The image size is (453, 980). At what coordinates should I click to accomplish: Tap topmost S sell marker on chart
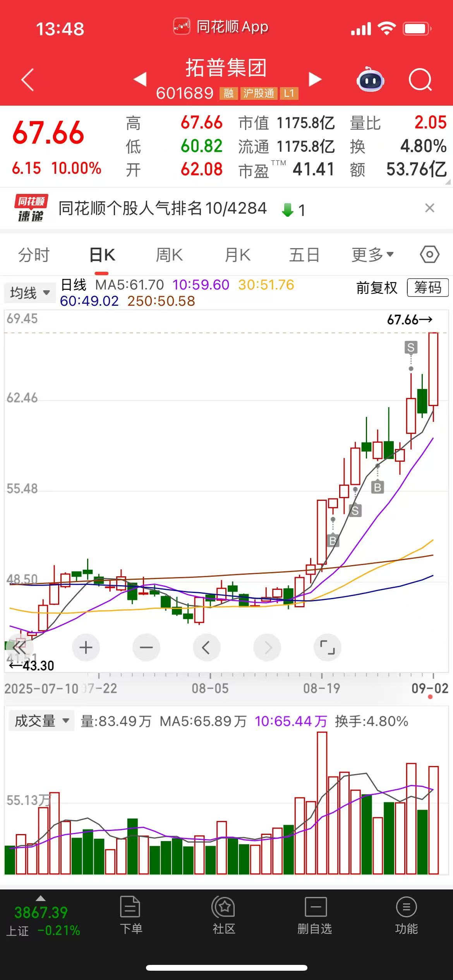tap(411, 348)
